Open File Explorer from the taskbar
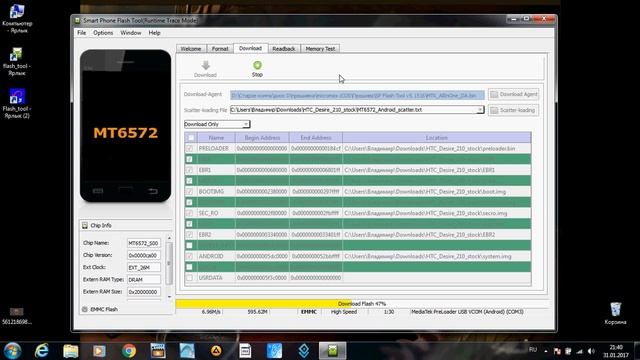 point(71,351)
